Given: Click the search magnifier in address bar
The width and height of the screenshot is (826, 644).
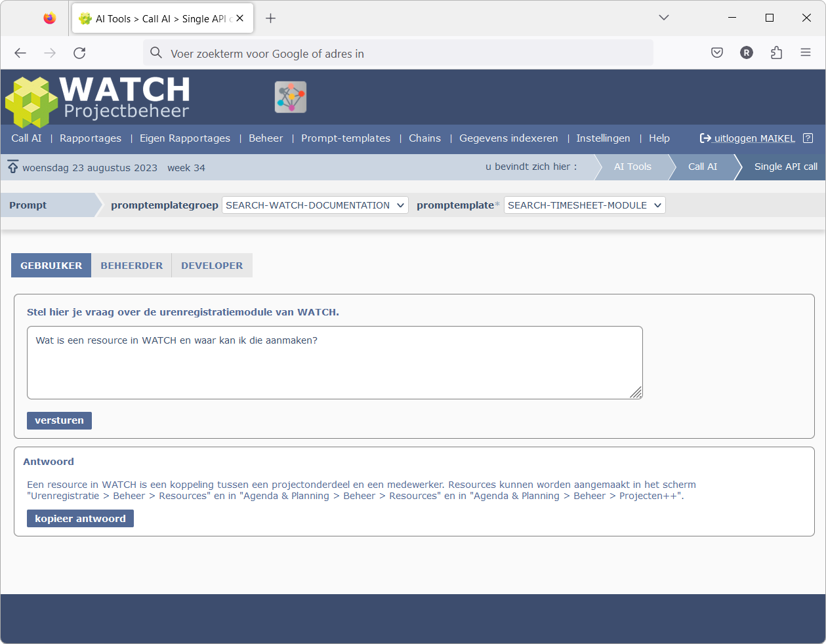Looking at the screenshot, I should click(156, 53).
